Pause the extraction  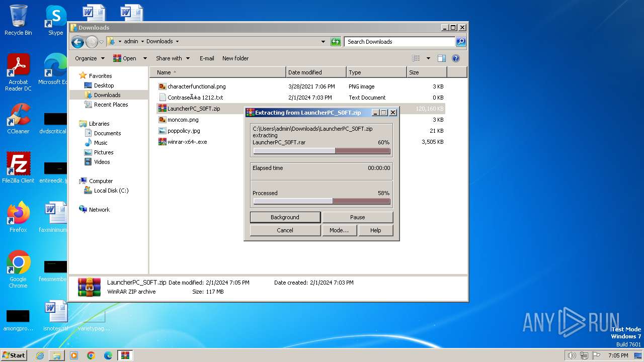(357, 217)
